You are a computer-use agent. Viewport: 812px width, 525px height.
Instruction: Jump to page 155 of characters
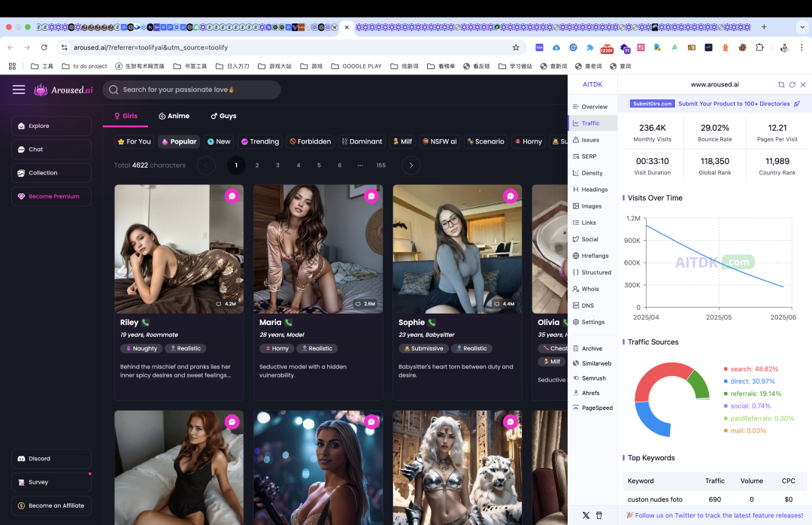coord(381,165)
